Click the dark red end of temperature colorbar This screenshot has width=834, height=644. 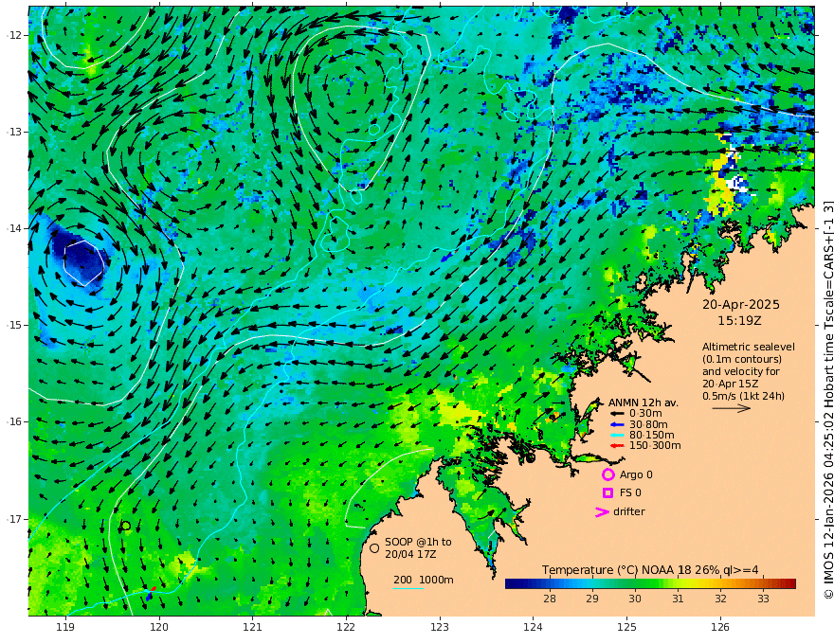(789, 583)
